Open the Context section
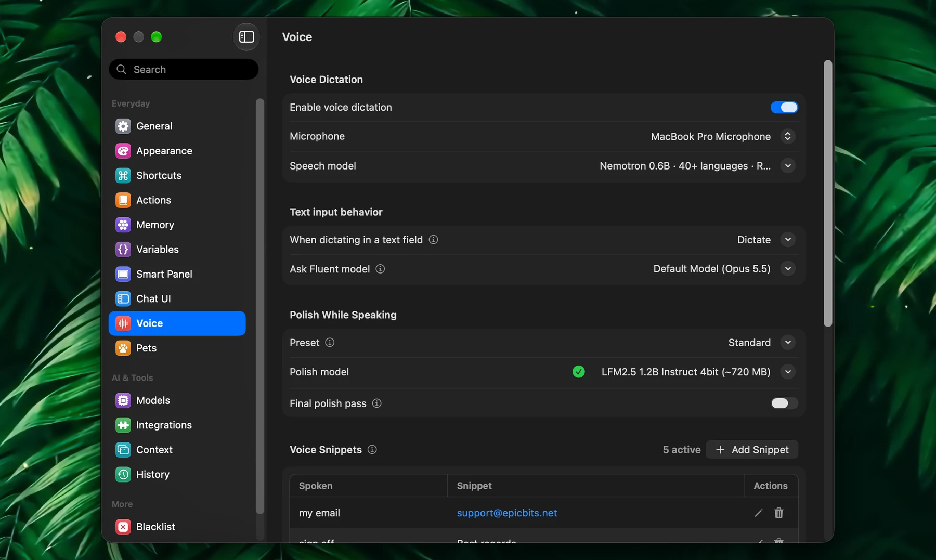The width and height of the screenshot is (936, 560). [177, 450]
